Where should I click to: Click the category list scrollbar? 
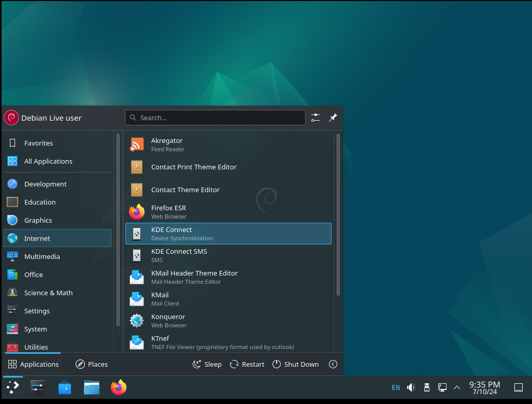coord(118,230)
